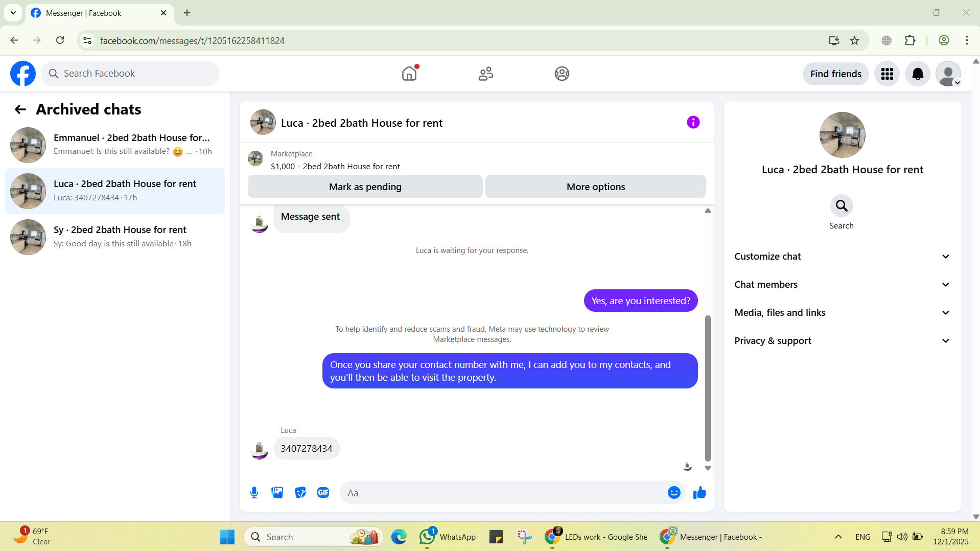Select the phone number message 3407278434
The height and width of the screenshot is (551, 980).
point(307,449)
